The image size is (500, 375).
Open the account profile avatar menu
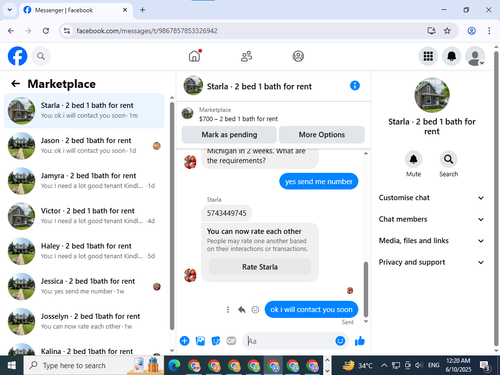[475, 56]
